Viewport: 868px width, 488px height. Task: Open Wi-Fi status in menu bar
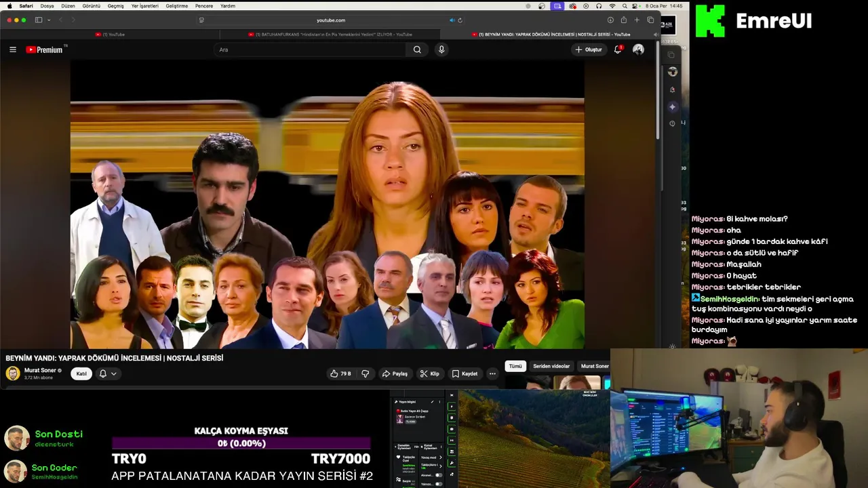612,6
